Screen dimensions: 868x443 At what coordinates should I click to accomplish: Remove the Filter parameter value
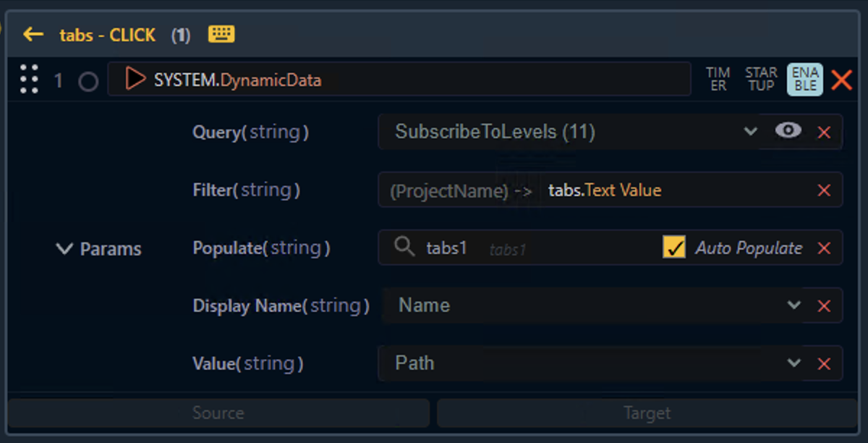click(823, 190)
